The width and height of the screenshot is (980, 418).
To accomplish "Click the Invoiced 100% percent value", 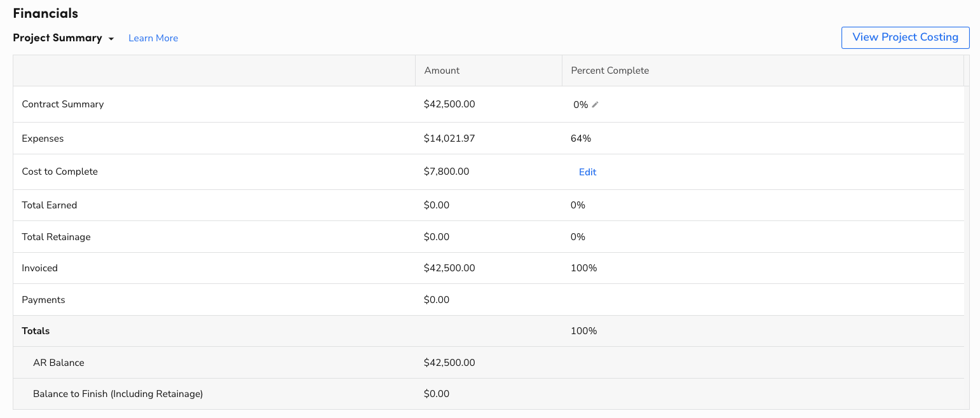I will tap(583, 268).
